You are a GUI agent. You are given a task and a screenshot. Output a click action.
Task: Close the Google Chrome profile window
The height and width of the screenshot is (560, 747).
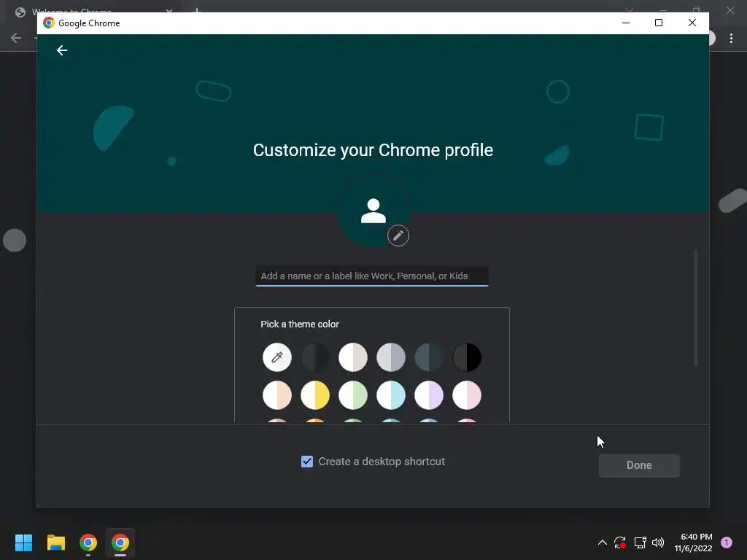pos(692,23)
